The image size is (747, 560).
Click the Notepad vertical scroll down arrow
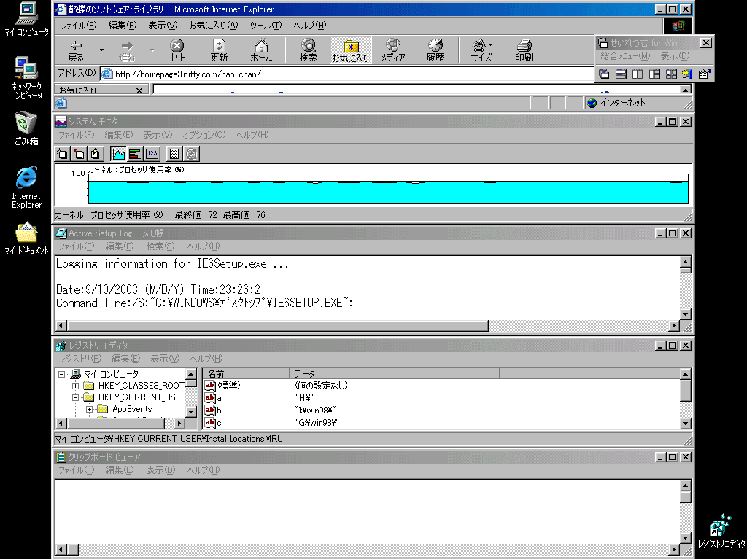[x=685, y=314]
